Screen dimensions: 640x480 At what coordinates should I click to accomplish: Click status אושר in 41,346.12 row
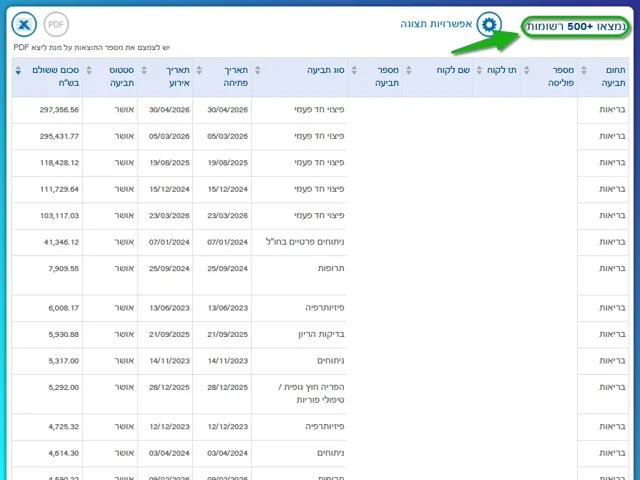point(124,242)
